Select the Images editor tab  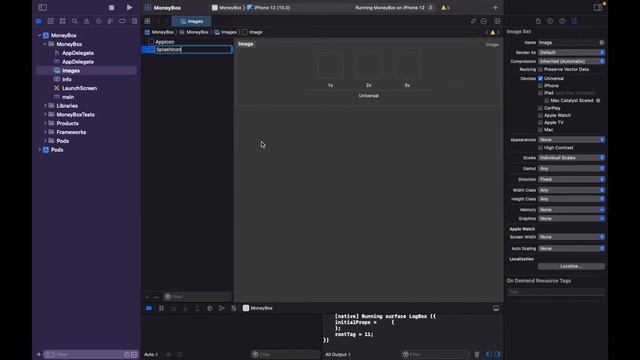click(x=191, y=21)
